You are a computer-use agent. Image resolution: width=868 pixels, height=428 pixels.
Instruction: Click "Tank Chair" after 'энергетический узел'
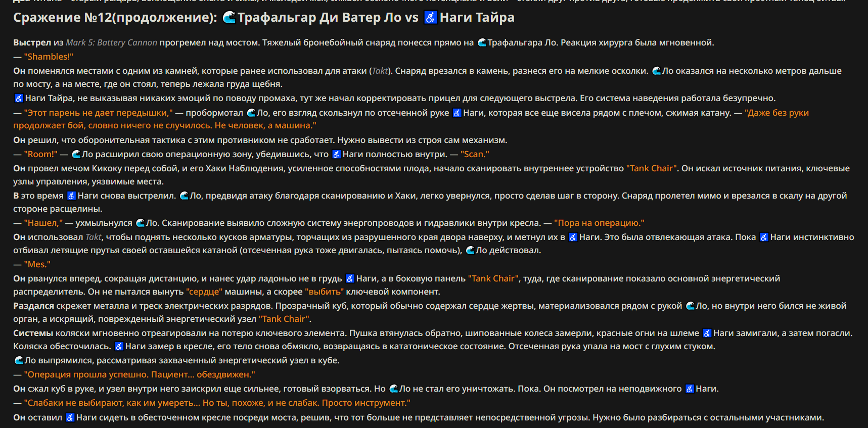pyautogui.click(x=285, y=319)
